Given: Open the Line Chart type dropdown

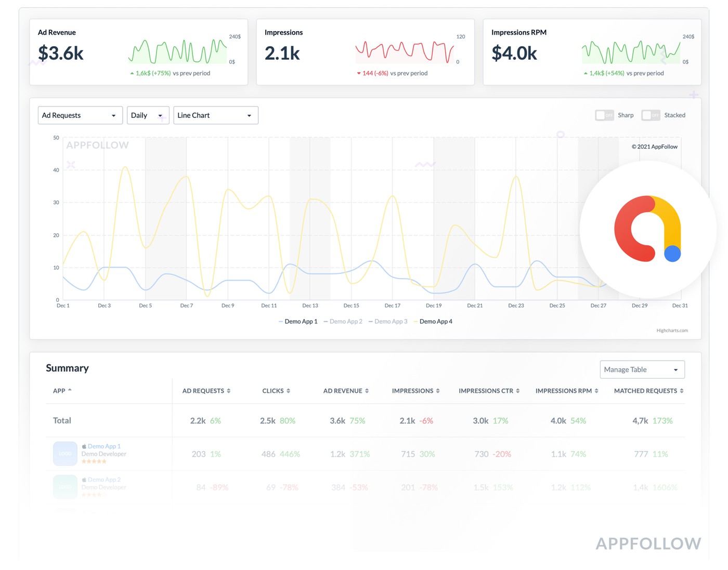Looking at the screenshot, I should pos(215,115).
